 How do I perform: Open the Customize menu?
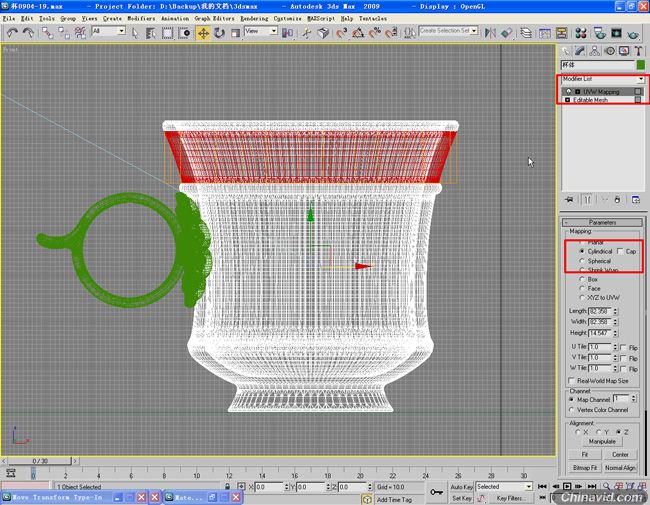(x=287, y=19)
